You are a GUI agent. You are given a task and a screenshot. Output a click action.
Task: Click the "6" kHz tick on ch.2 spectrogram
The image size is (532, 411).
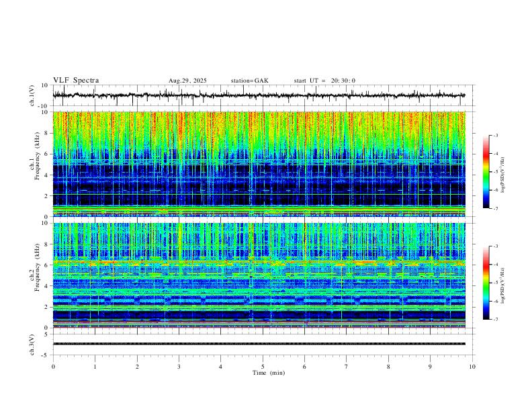point(46,265)
